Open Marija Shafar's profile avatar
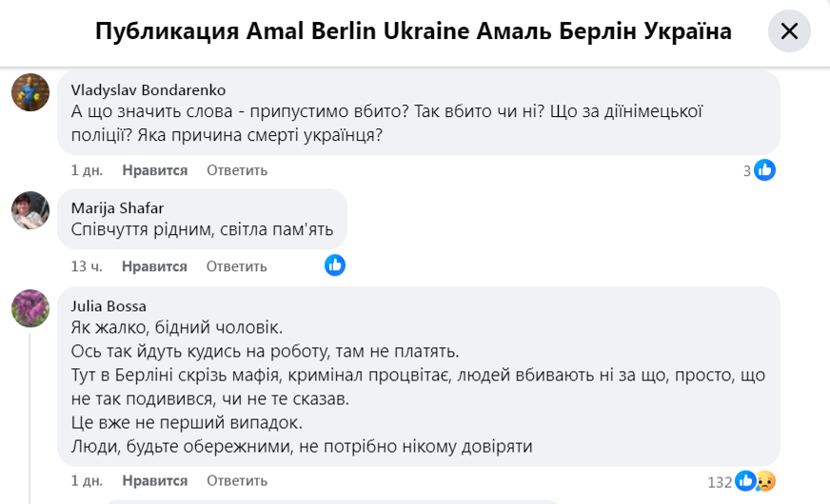 tap(30, 210)
